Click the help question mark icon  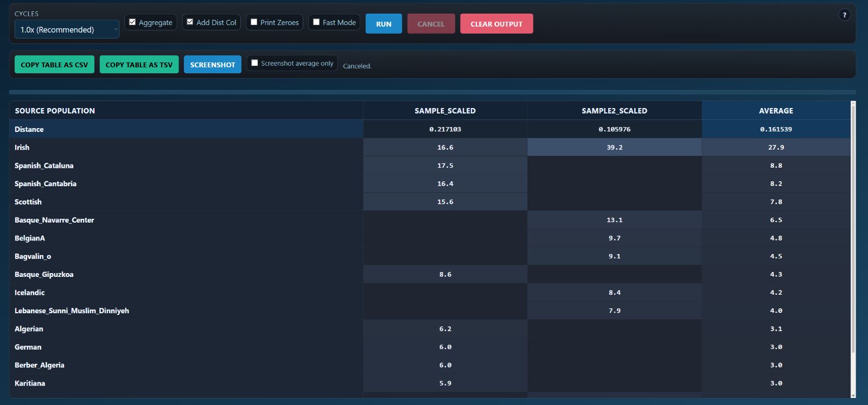[x=844, y=15]
